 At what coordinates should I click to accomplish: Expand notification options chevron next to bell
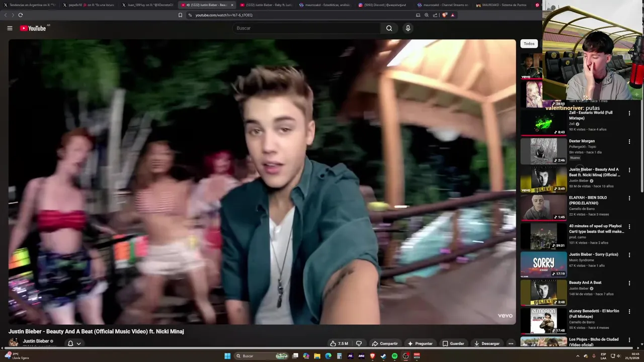(78, 343)
